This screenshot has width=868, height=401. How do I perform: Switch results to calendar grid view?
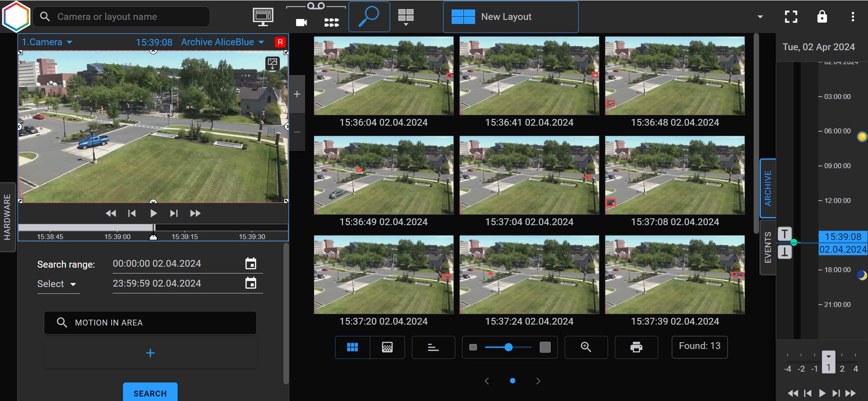[x=387, y=347]
